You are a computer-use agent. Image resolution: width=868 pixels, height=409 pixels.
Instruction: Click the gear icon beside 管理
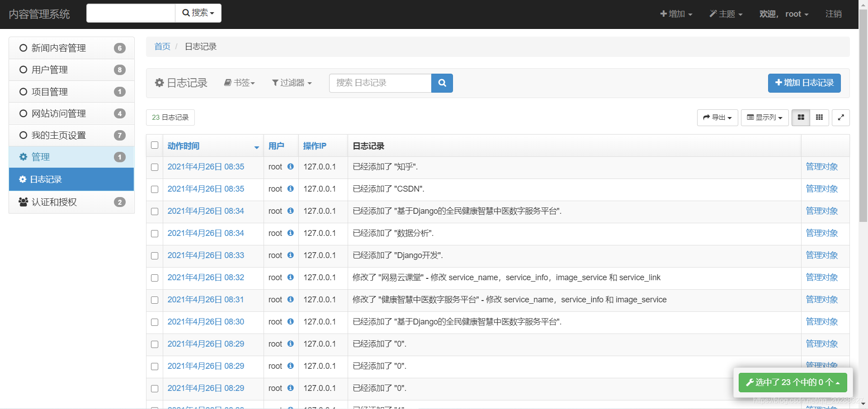(24, 157)
